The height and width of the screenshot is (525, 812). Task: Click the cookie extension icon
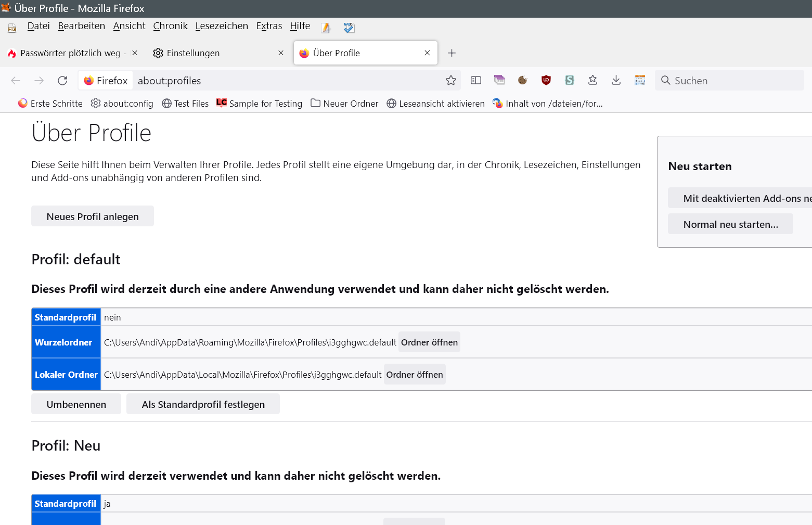pos(522,80)
